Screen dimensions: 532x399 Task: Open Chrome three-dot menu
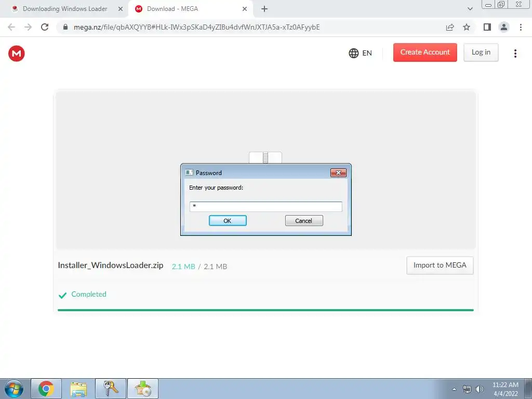tap(521, 27)
